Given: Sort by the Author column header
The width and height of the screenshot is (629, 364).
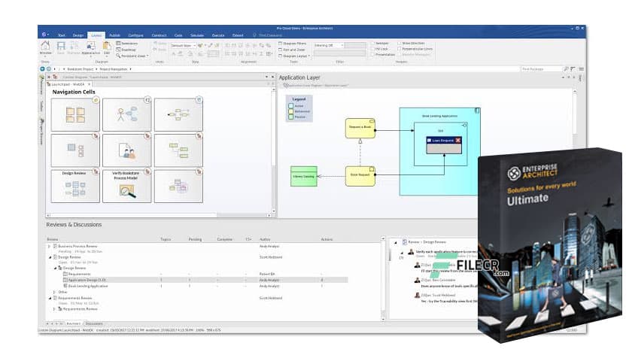Looking at the screenshot, I should pos(265,239).
